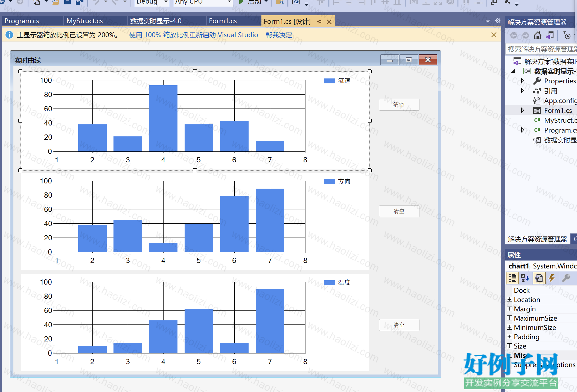This screenshot has height=392, width=577.
Task: Expand the Location property
Action: click(x=509, y=300)
